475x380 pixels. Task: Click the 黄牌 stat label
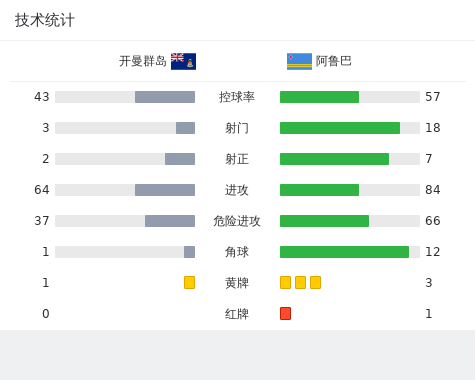[x=237, y=283]
